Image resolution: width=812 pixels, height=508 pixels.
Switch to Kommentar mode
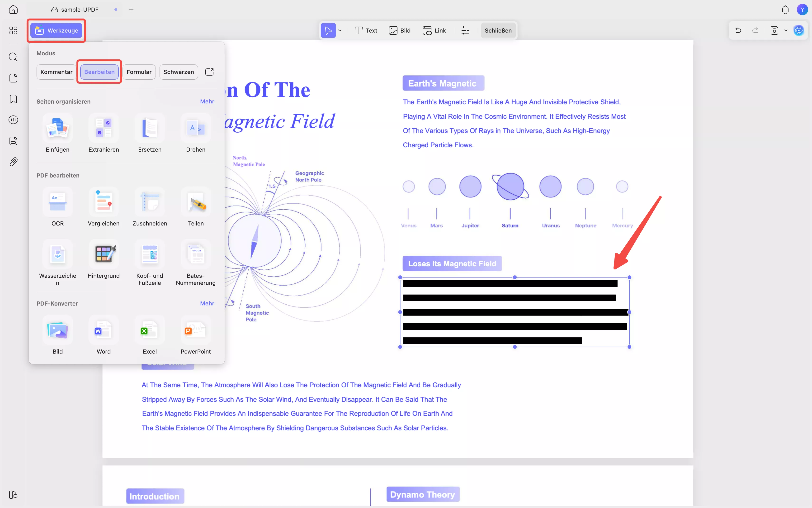click(x=57, y=72)
